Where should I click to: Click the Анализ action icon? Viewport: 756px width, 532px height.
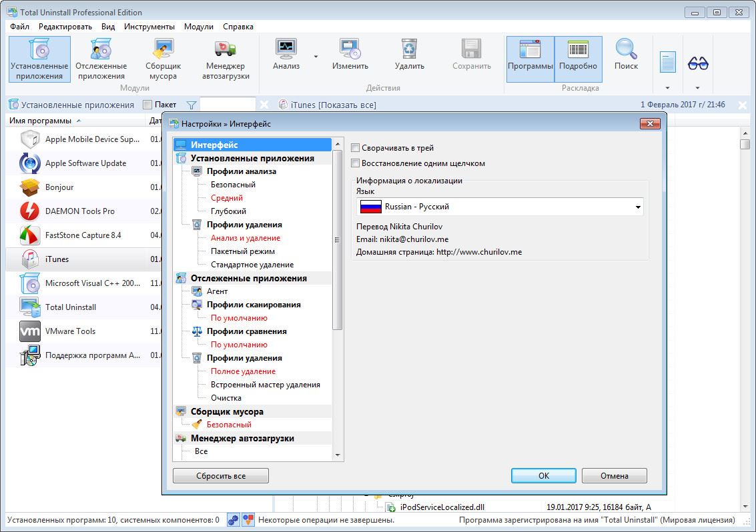286,49
